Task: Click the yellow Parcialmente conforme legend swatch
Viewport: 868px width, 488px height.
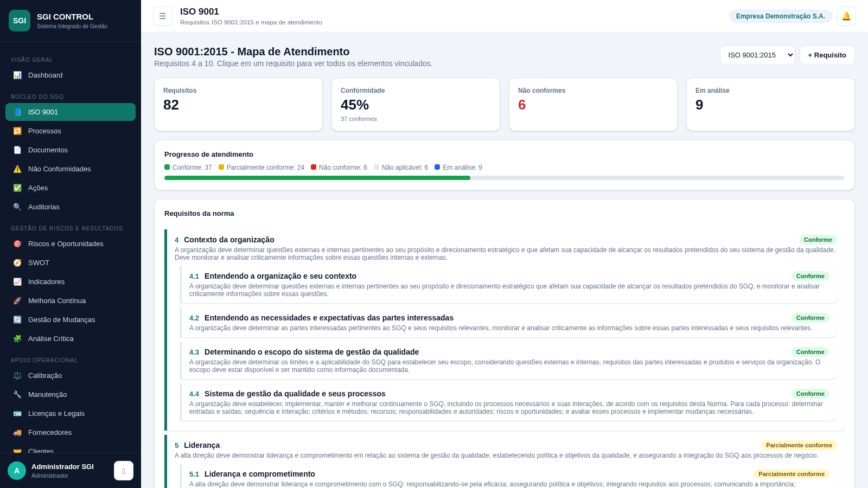Action: [x=221, y=167]
